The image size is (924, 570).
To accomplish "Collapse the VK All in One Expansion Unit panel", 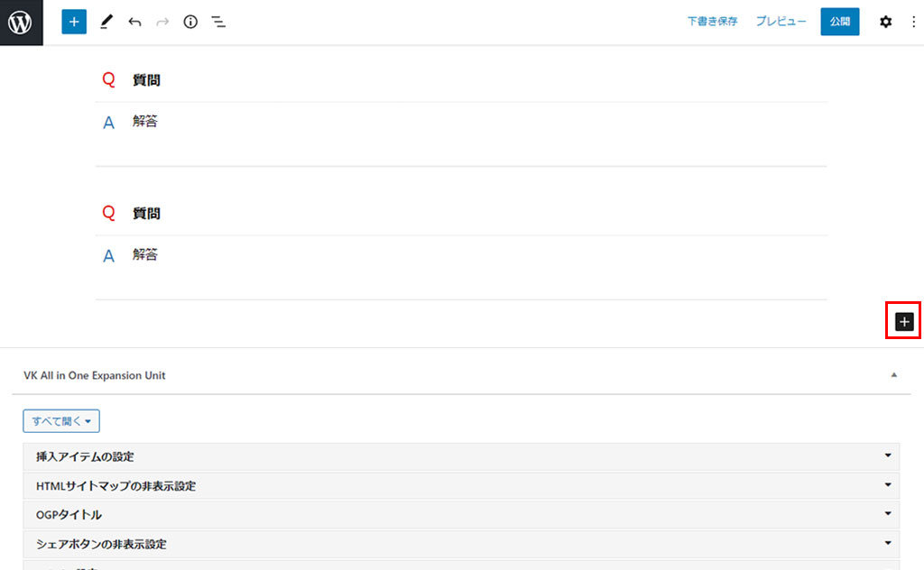I will [893, 374].
